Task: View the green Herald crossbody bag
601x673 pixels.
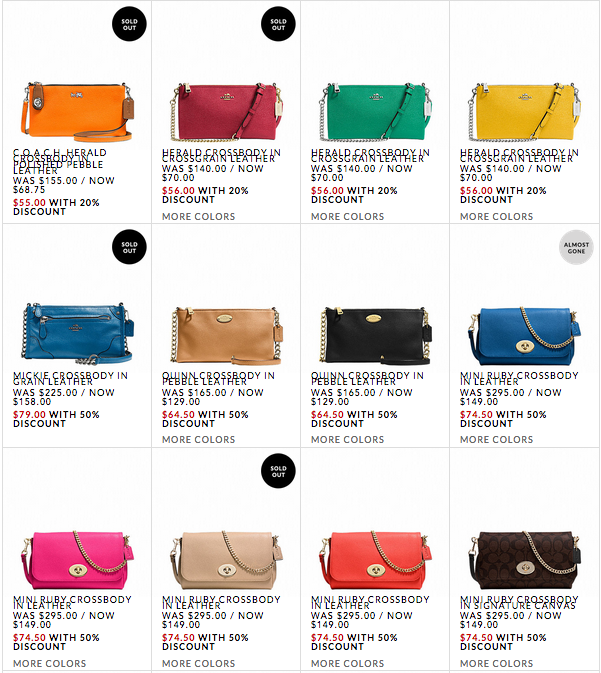Action: tap(375, 112)
